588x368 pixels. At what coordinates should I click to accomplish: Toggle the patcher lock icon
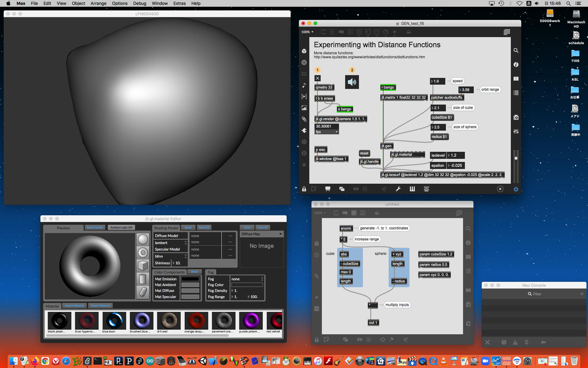coord(304,189)
